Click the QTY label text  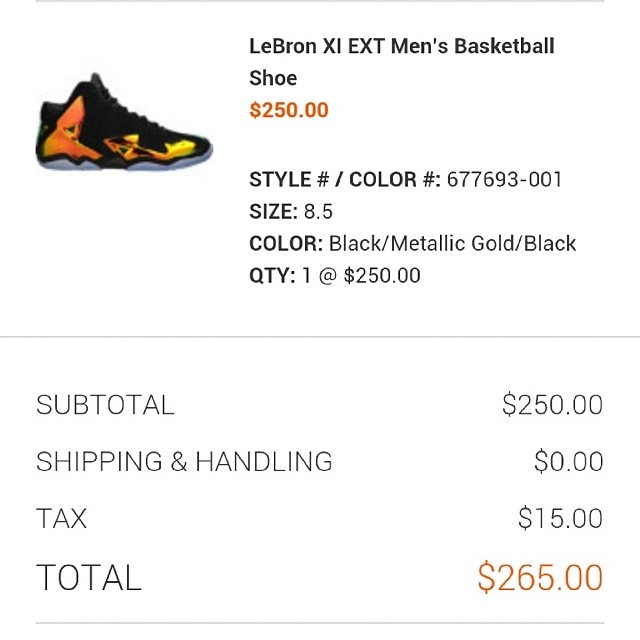[272, 276]
